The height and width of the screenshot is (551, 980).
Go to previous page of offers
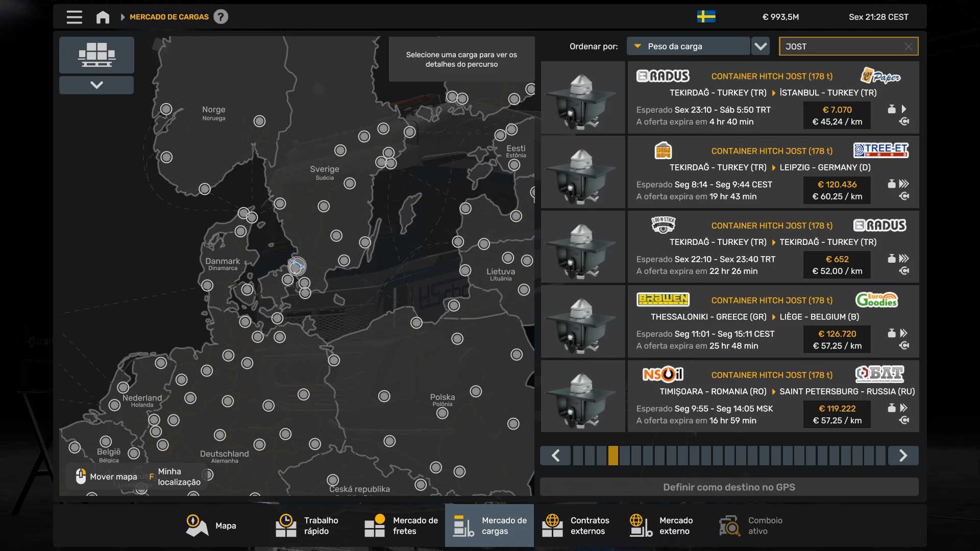556,456
